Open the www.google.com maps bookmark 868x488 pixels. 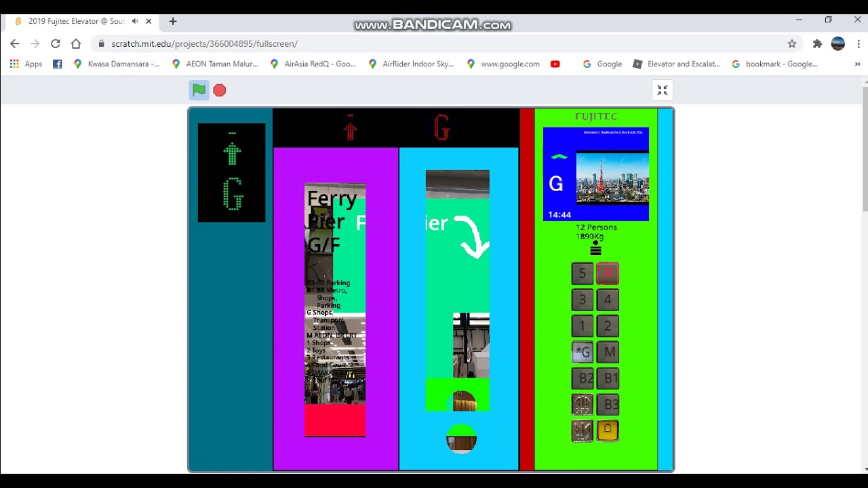(503, 64)
